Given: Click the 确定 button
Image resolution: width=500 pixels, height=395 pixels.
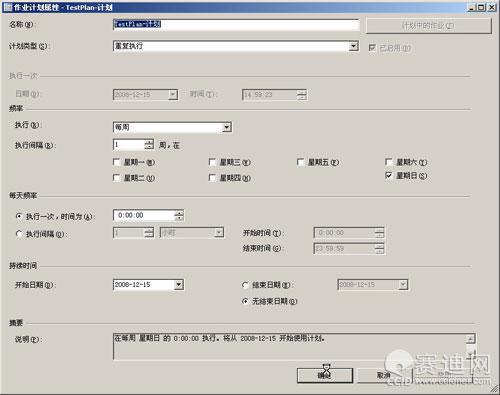Looking at the screenshot, I should click(325, 376).
